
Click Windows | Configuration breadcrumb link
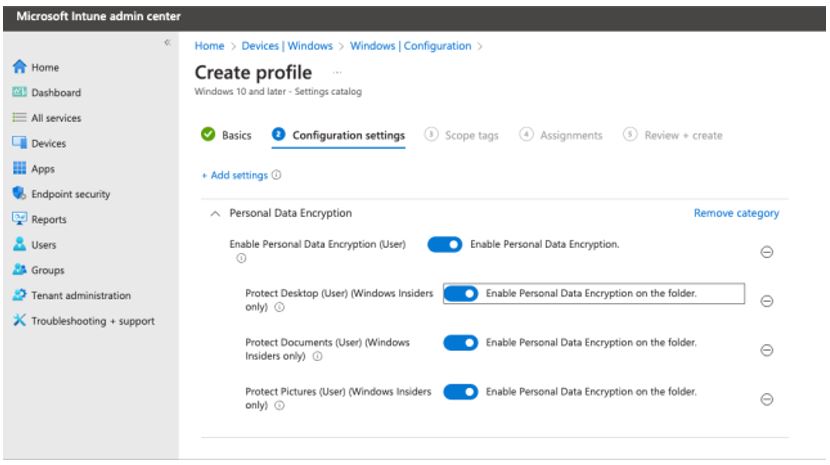pos(411,46)
